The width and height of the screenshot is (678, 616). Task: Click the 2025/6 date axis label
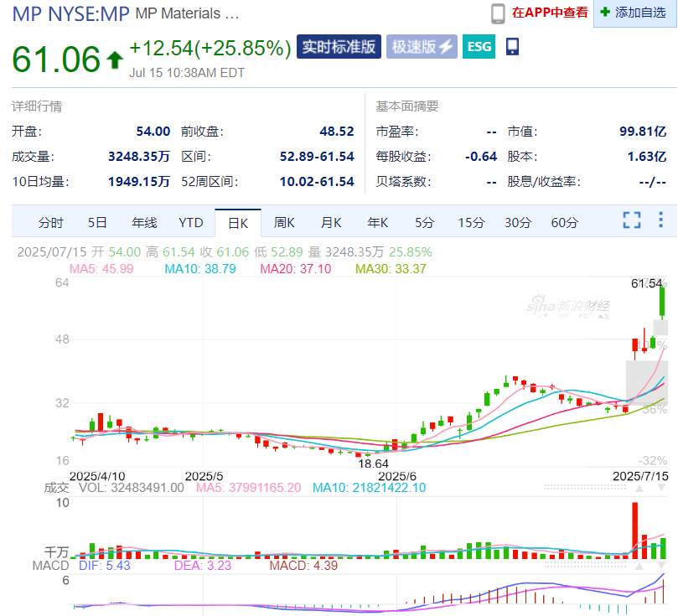[x=397, y=476]
